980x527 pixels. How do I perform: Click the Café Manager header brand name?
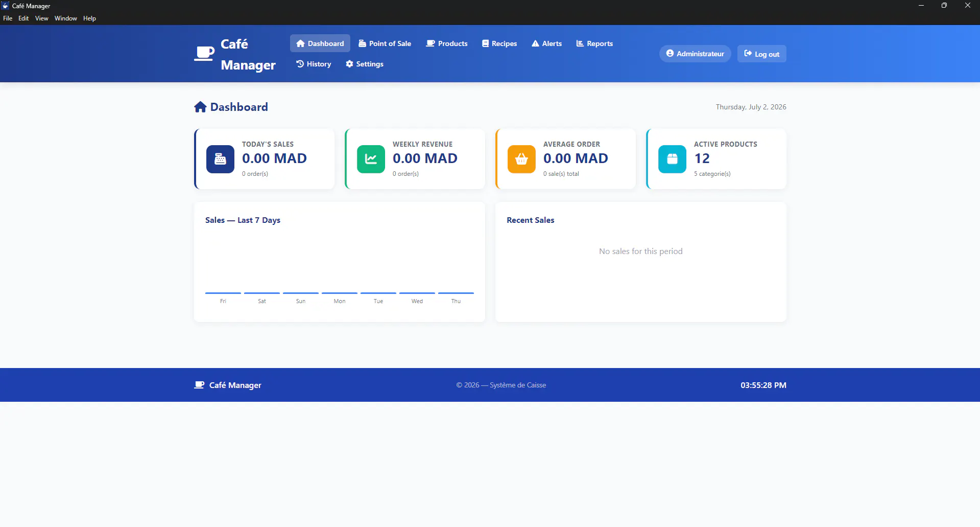pos(248,54)
